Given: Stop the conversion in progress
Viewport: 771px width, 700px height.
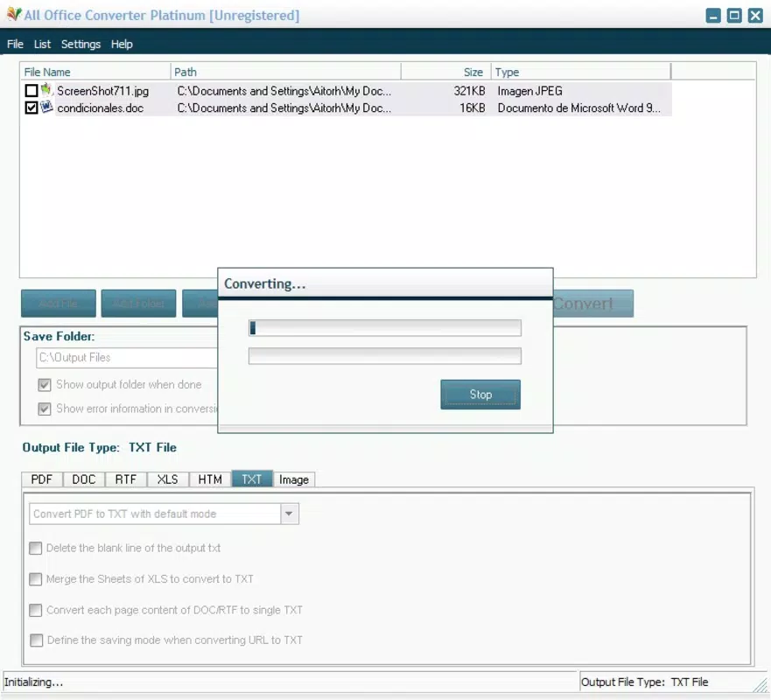Looking at the screenshot, I should coord(480,395).
